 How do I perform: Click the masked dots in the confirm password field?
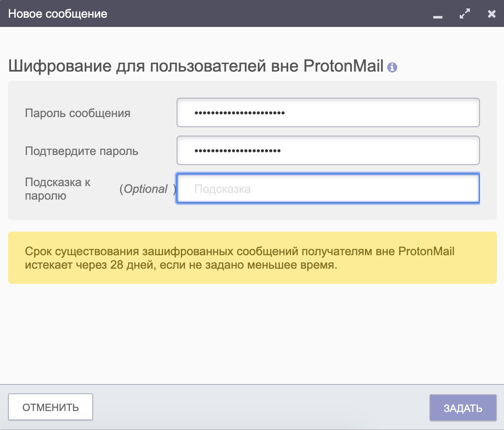click(x=237, y=151)
